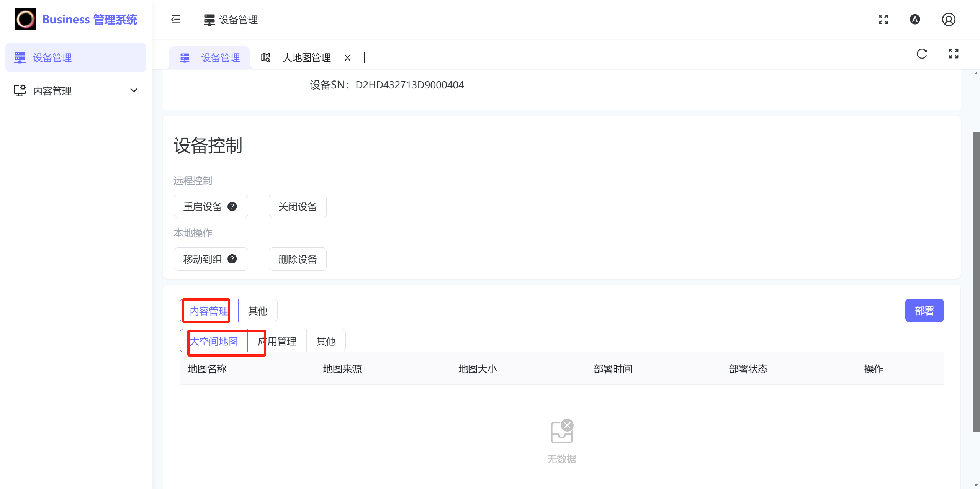
Task: Switch to 应用管理 sub-option
Action: click(277, 341)
